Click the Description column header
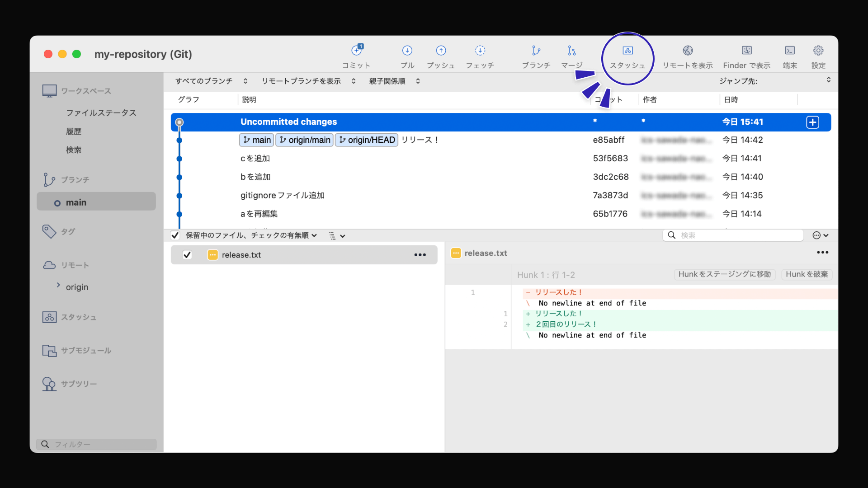868x488 pixels. point(249,99)
